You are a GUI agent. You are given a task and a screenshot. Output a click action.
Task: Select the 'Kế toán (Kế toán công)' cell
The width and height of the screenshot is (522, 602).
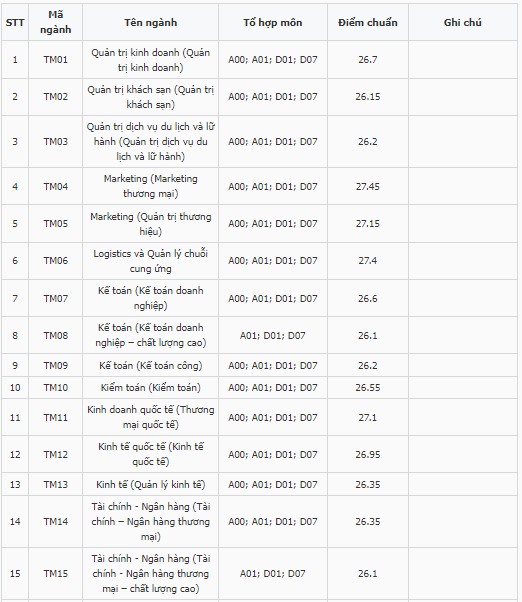(x=150, y=365)
